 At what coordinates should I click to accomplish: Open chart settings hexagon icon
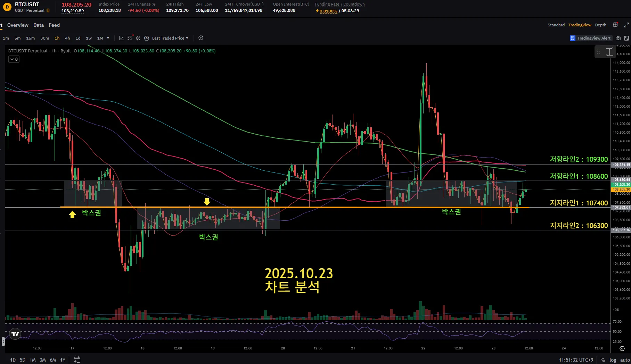coord(147,38)
